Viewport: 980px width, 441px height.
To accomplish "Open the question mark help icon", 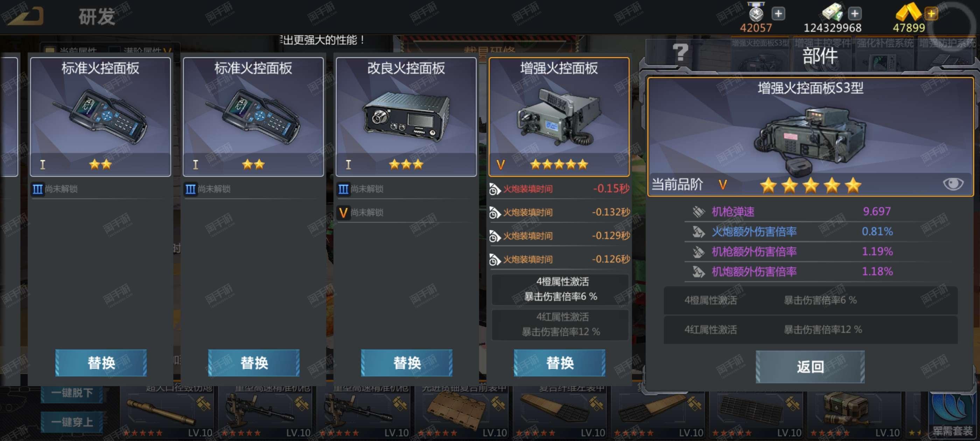I will (680, 52).
